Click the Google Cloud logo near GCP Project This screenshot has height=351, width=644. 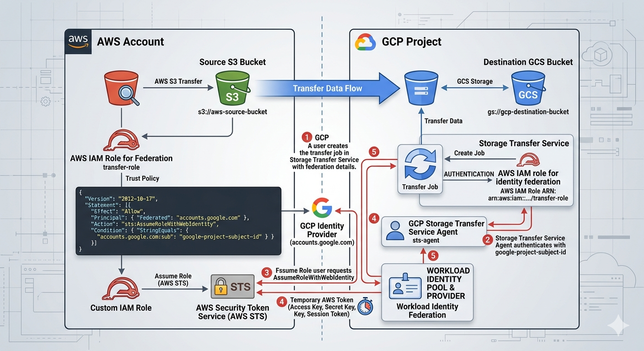click(365, 41)
